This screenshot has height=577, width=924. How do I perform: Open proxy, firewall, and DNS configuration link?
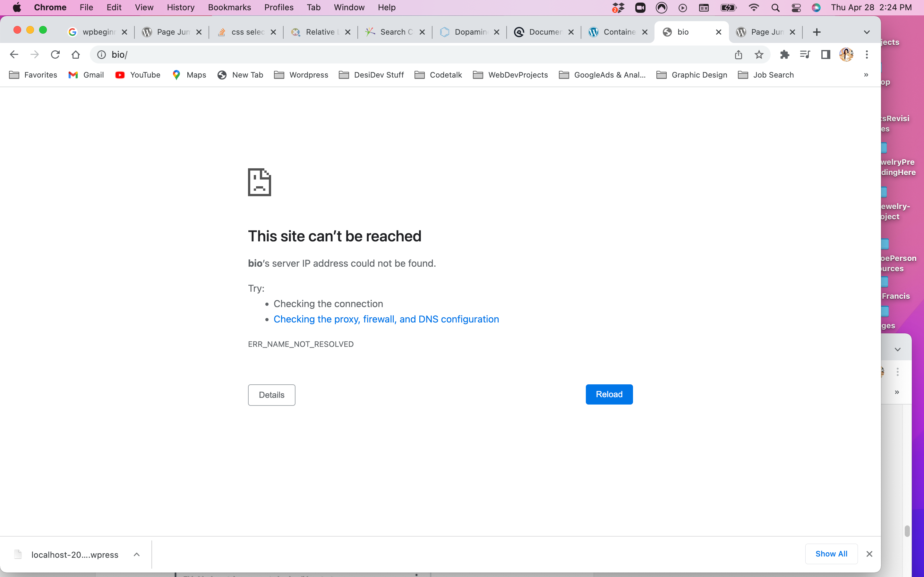(386, 319)
